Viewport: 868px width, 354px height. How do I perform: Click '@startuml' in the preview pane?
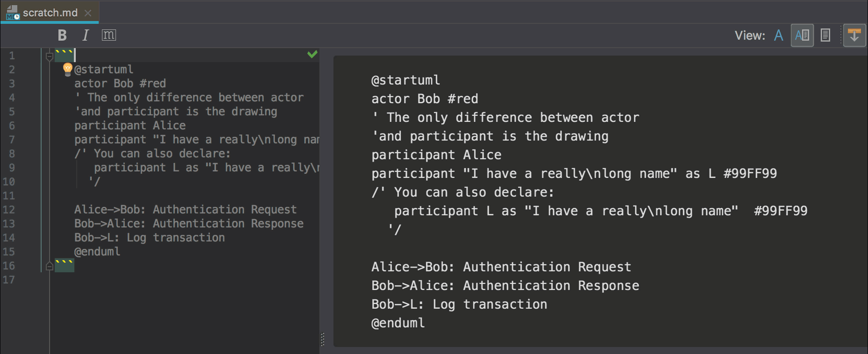[x=405, y=80]
